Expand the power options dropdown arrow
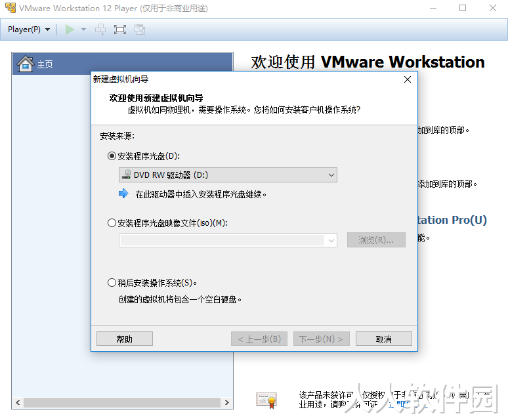The height and width of the screenshot is (420, 508). pyautogui.click(x=83, y=30)
